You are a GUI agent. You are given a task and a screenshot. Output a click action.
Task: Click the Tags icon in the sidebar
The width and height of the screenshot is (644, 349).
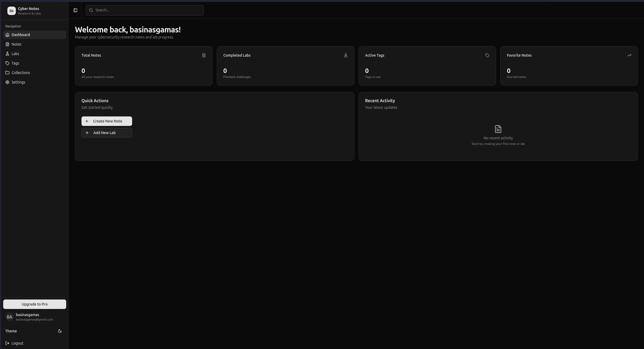coord(7,63)
